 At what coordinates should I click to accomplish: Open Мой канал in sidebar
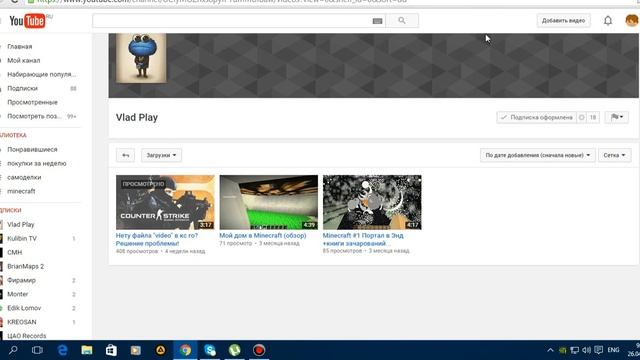pyautogui.click(x=24, y=60)
